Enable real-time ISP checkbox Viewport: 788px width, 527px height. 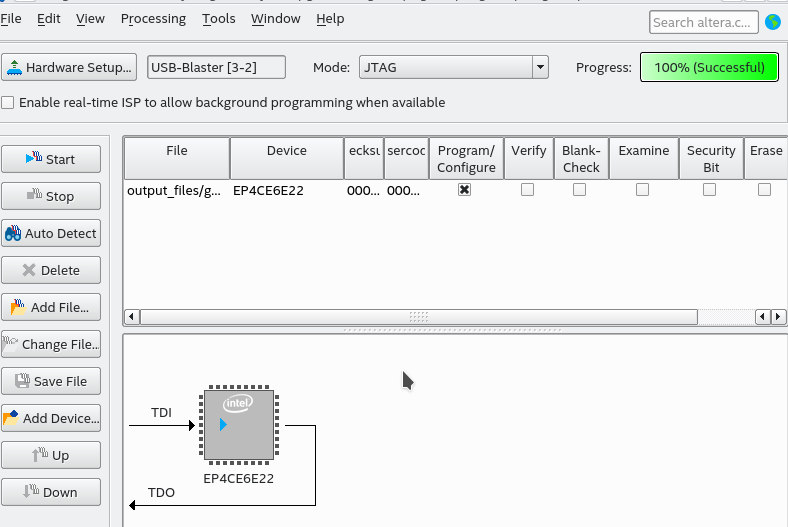click(8, 102)
